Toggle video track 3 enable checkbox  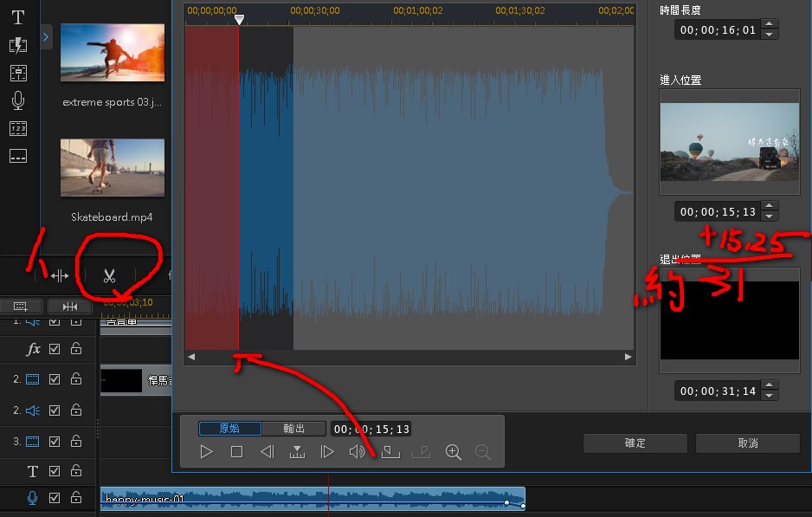55,442
